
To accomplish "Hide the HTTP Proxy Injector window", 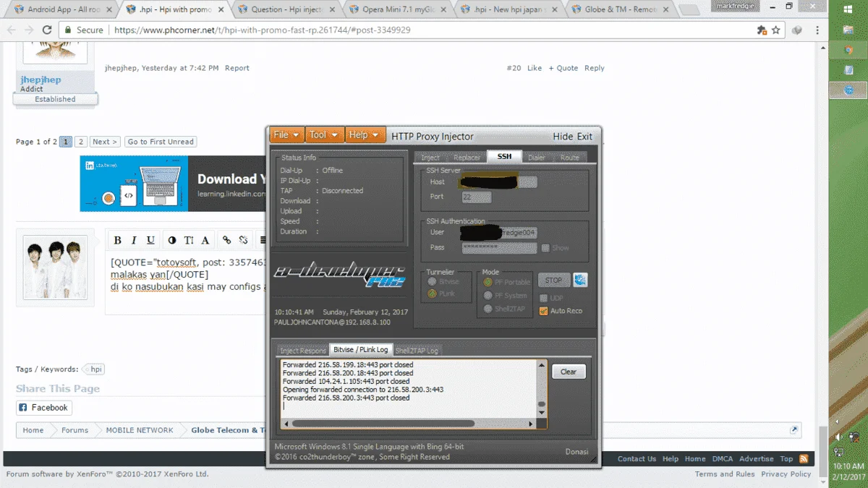I will 563,136.
